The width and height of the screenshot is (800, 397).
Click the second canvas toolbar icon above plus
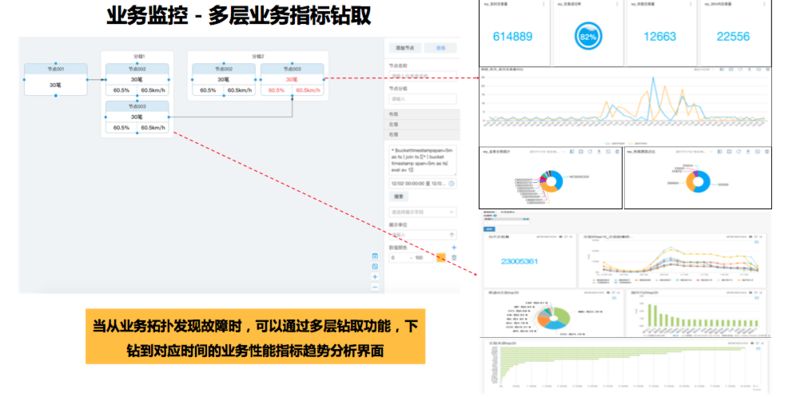375,266
